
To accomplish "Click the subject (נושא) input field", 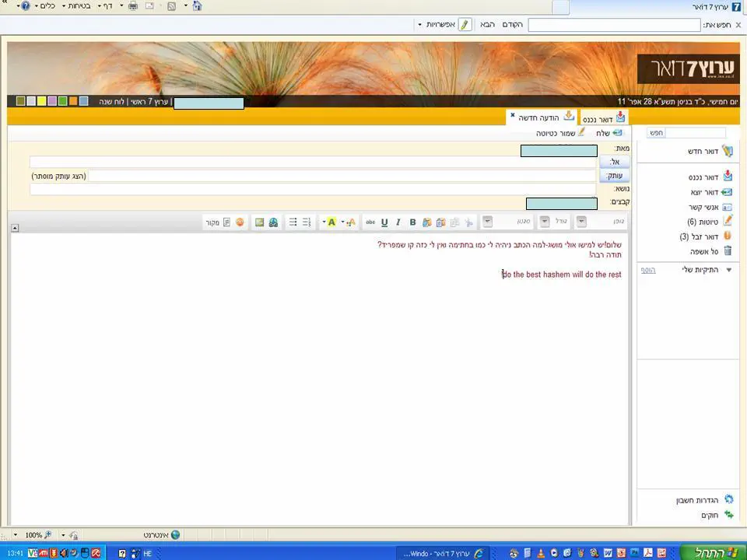I will point(313,189).
